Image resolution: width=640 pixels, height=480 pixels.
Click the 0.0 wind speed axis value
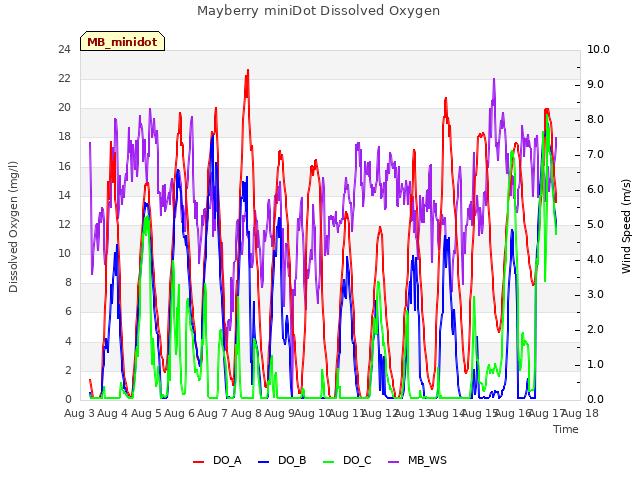click(595, 399)
